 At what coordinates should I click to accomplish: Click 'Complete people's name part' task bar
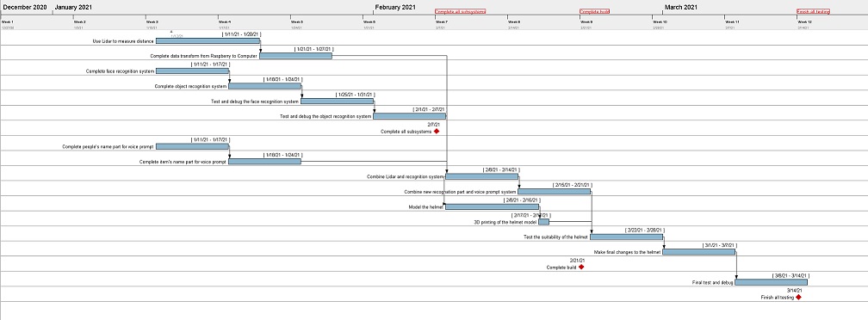pyautogui.click(x=192, y=146)
